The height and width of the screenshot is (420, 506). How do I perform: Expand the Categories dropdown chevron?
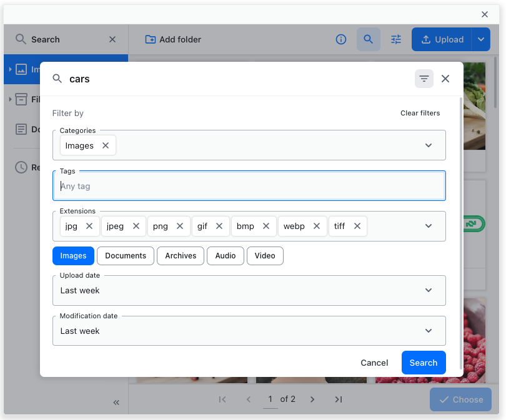pos(429,145)
